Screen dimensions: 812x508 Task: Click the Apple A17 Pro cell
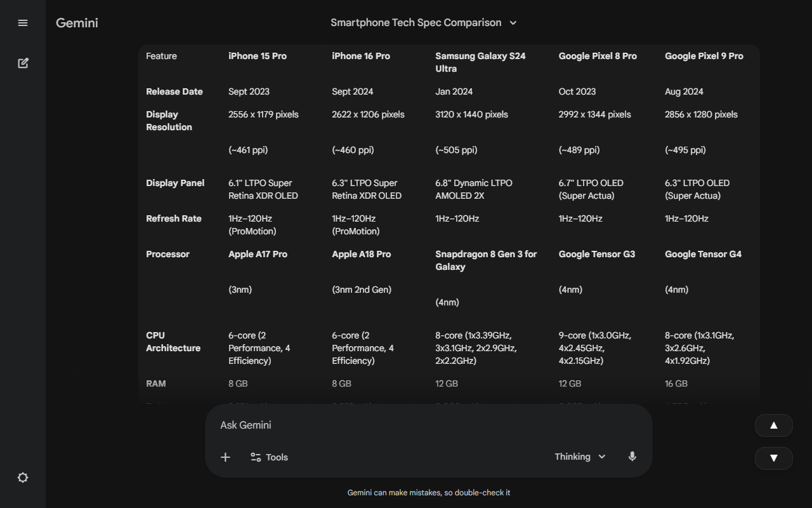(x=258, y=254)
